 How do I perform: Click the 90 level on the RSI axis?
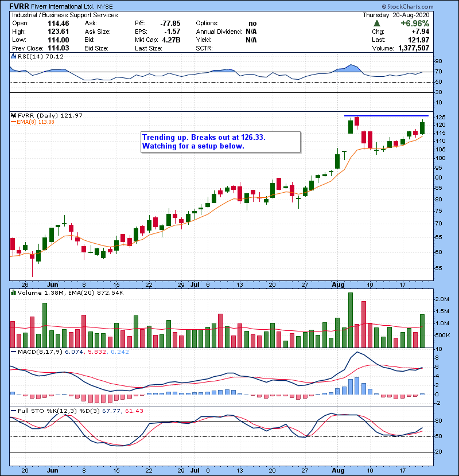coord(439,61)
